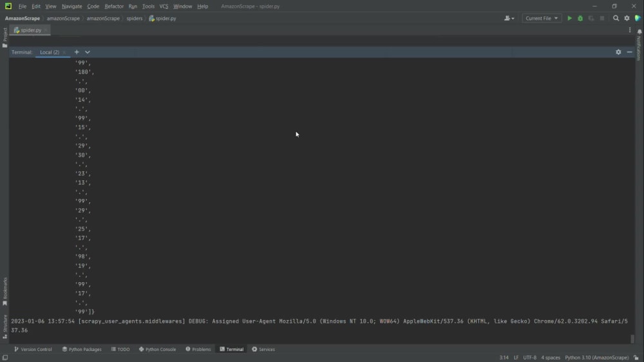Open the Problems tool window
The width and height of the screenshot is (644, 362).
198,349
